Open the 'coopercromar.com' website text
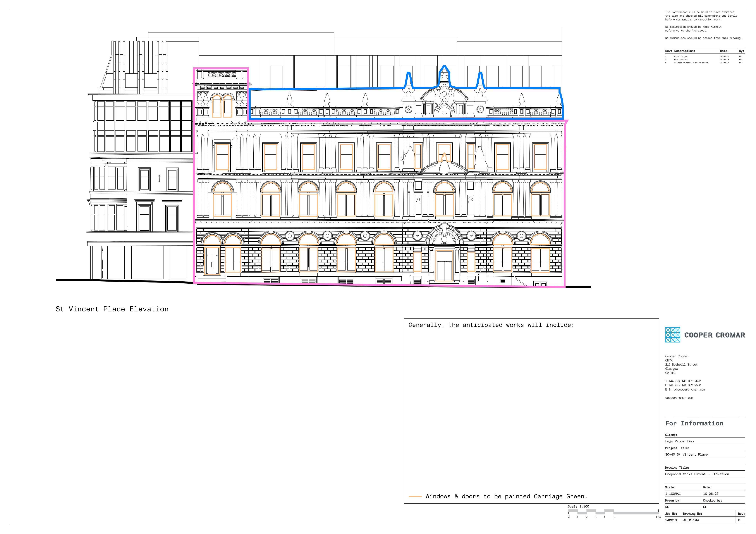The height and width of the screenshot is (534, 756). [x=679, y=398]
